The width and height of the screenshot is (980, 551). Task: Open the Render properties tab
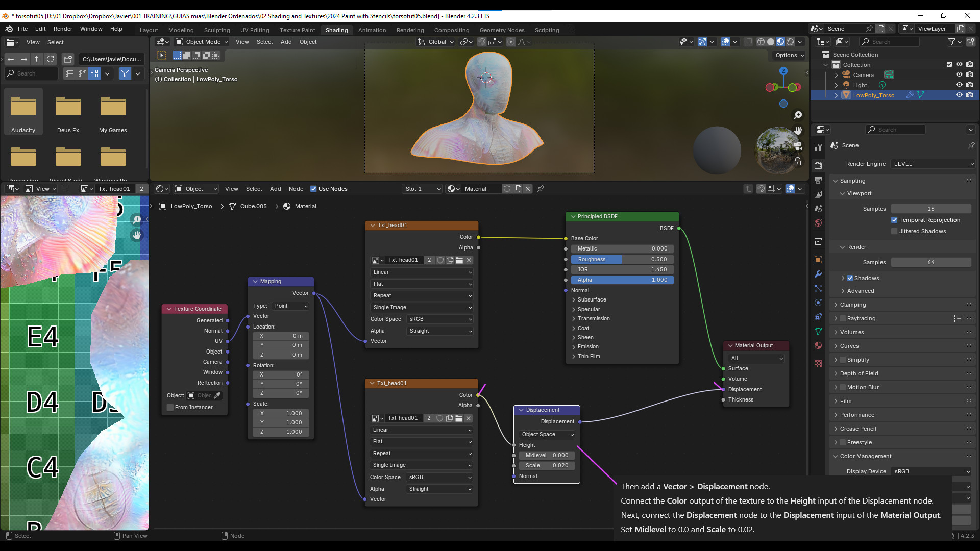(818, 165)
